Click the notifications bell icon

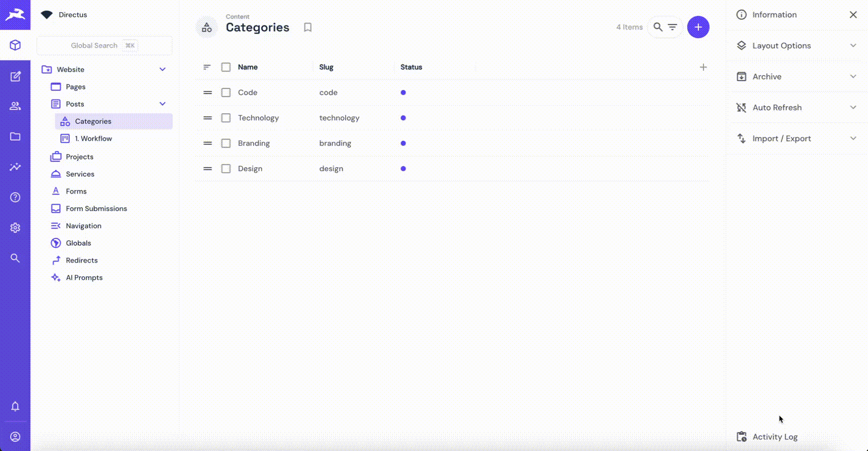point(15,406)
